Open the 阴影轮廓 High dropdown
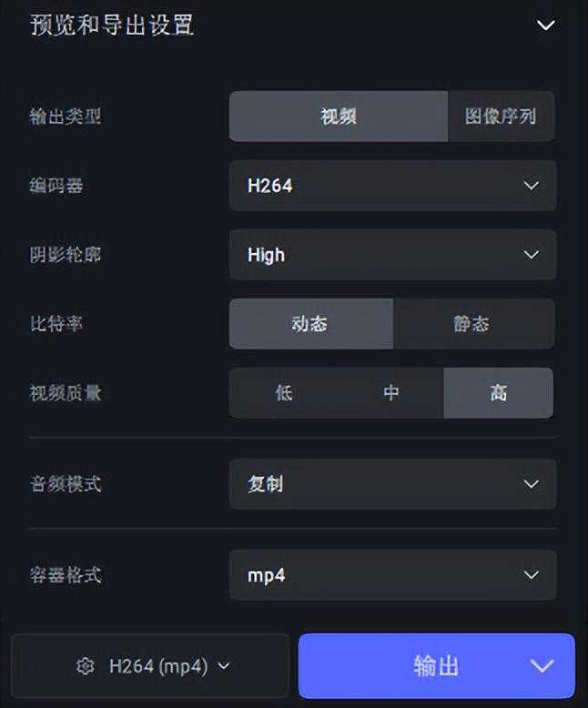Image resolution: width=588 pixels, height=708 pixels. (392, 255)
